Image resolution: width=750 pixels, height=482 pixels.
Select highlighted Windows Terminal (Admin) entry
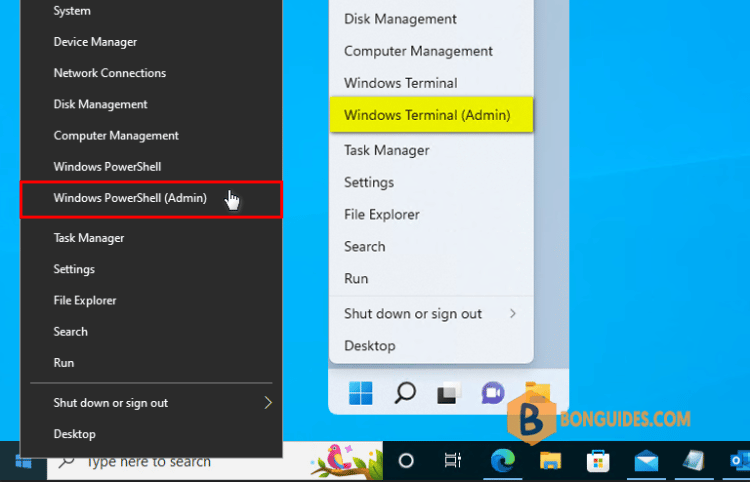pyautogui.click(x=427, y=115)
